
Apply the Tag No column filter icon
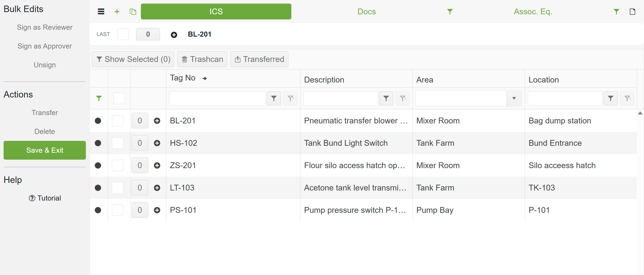(x=274, y=99)
